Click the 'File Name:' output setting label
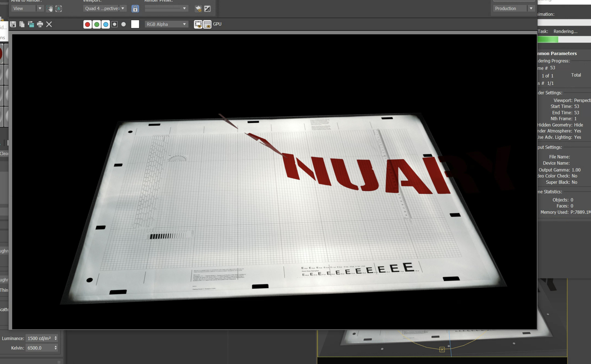 click(x=559, y=157)
